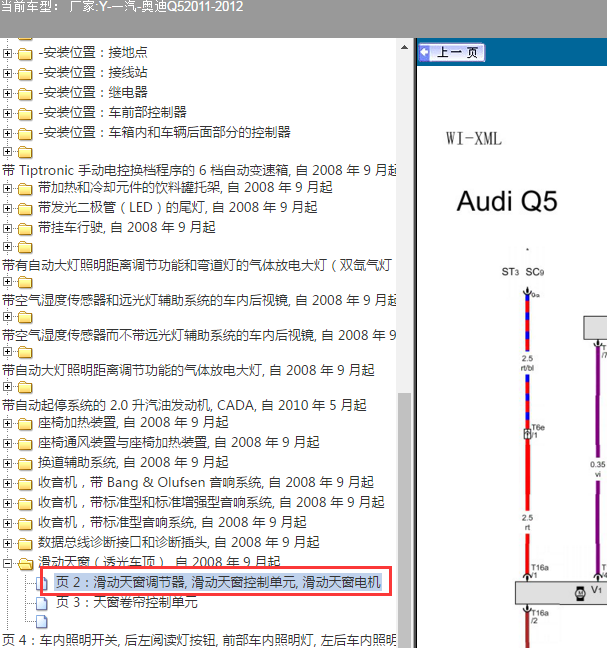Click page icon of 页 2 滑动天窗调节器
The image size is (607, 648).
tap(42, 584)
